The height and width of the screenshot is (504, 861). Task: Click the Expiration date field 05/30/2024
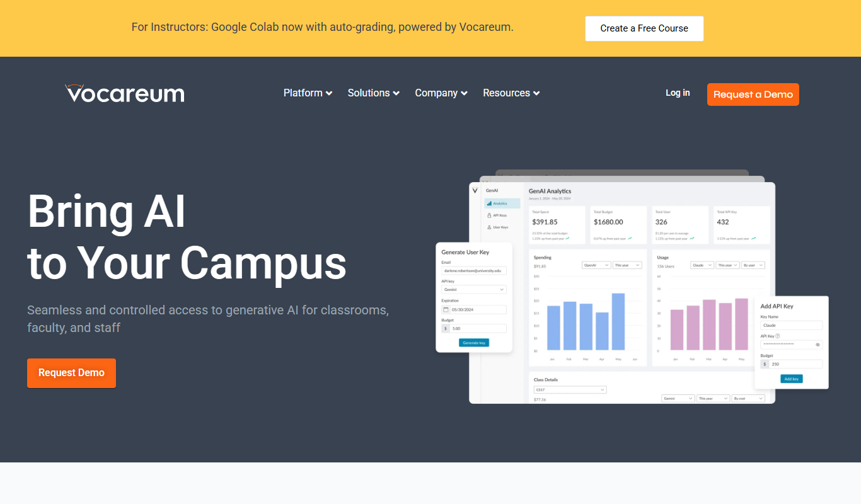click(x=474, y=309)
